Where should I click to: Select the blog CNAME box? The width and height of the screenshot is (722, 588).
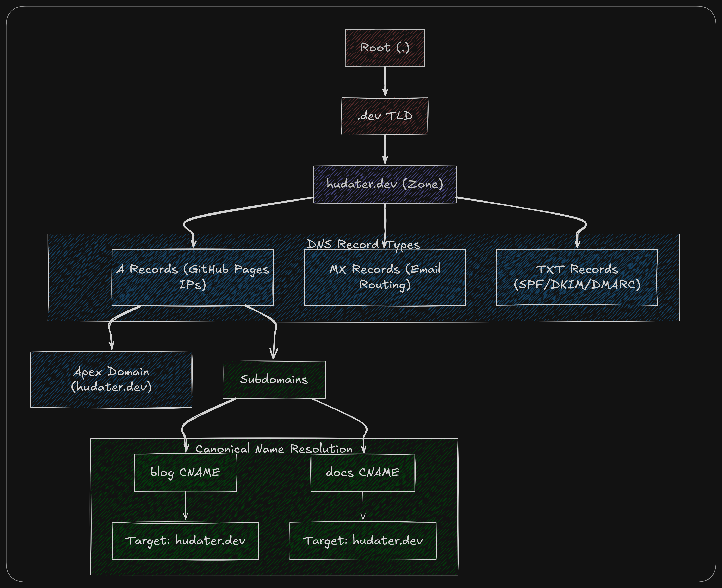coord(185,472)
